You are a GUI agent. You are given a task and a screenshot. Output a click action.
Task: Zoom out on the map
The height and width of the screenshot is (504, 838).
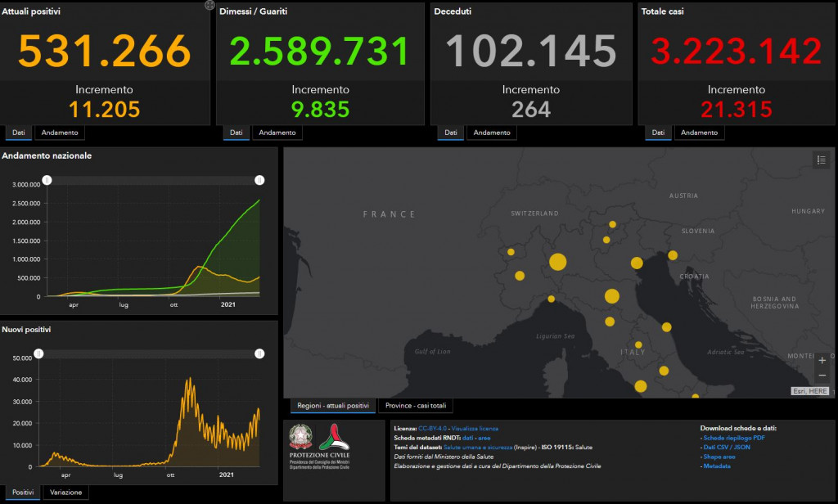[x=822, y=376]
